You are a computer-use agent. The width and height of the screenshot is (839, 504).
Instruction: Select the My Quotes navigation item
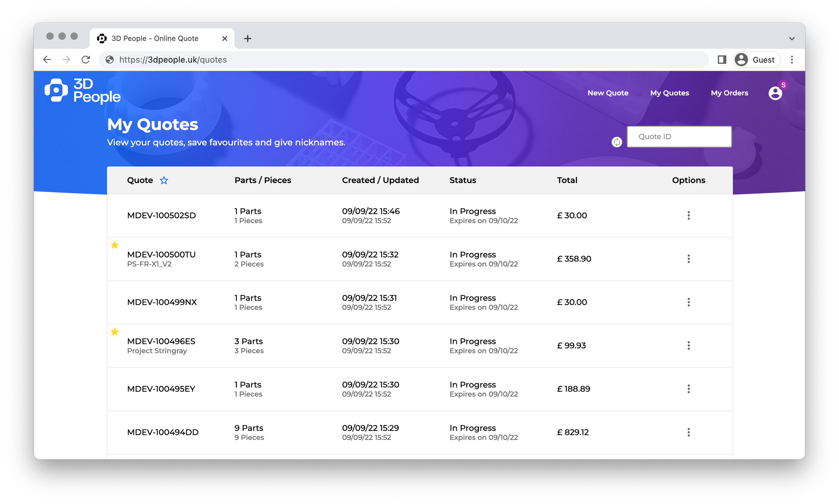[x=670, y=93]
